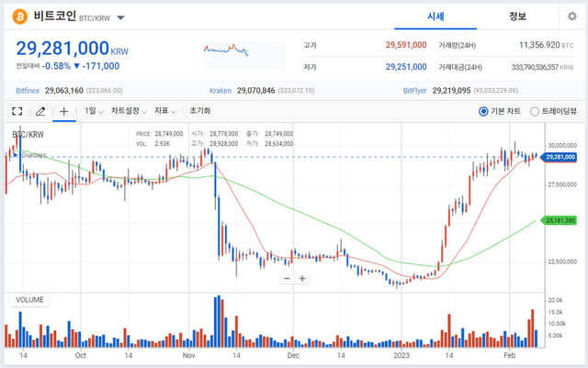Open the settings gear icon
588x368 pixels.
571,17
